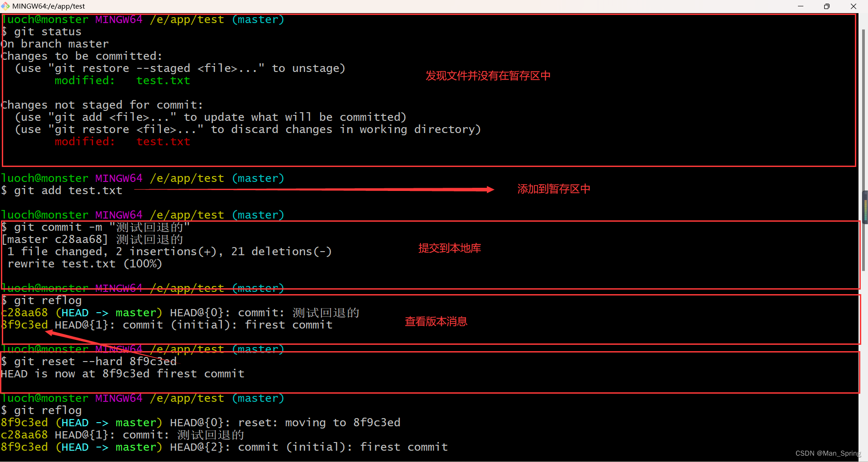Image resolution: width=868 pixels, height=462 pixels.
Task: Click 'Changes to be committed:' line
Action: coord(81,56)
